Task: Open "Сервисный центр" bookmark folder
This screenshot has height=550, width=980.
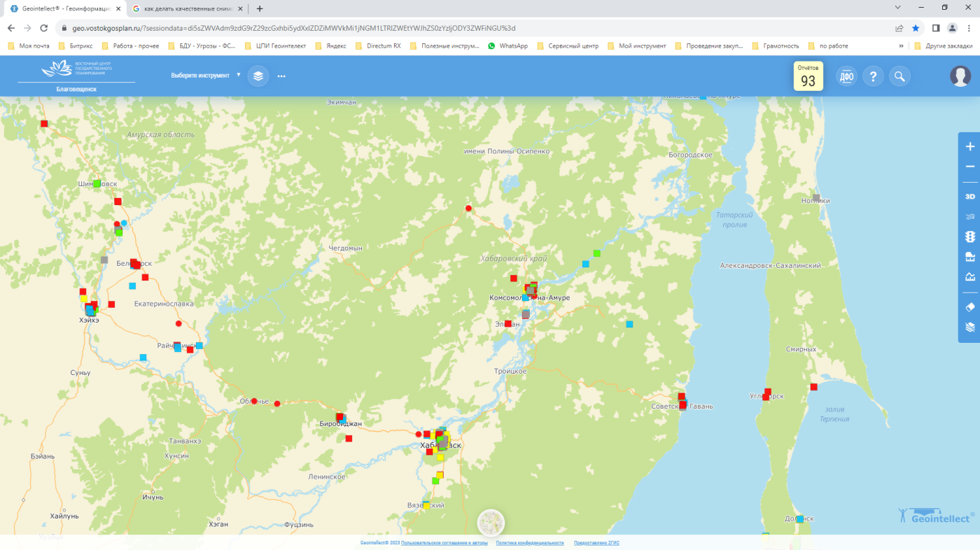Action: pos(568,45)
